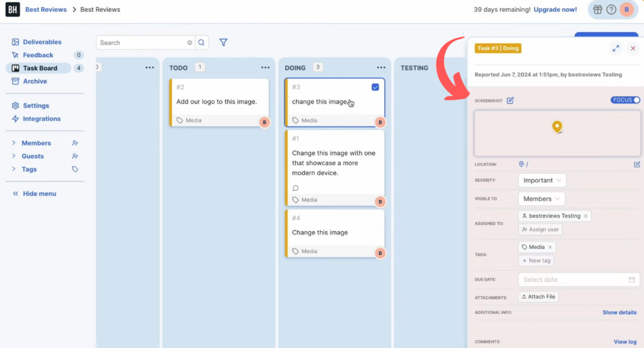Open the Deliverables page
Image resolution: width=644 pixels, height=348 pixels.
click(x=36, y=42)
